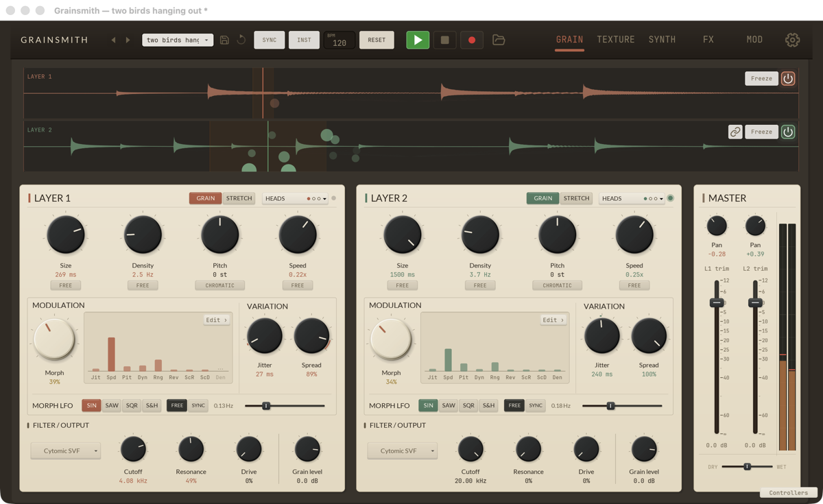This screenshot has width=823, height=504.
Task: Toggle Layer 2 power button
Action: pos(788,132)
